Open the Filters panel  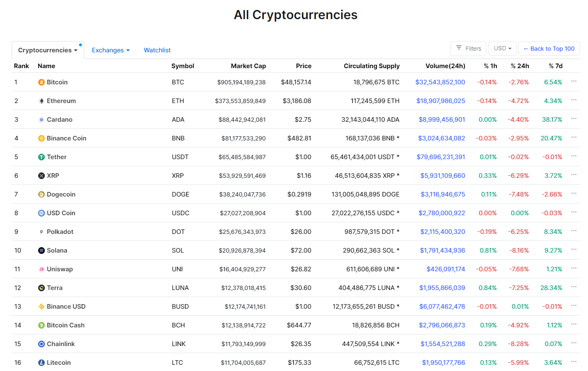point(468,49)
